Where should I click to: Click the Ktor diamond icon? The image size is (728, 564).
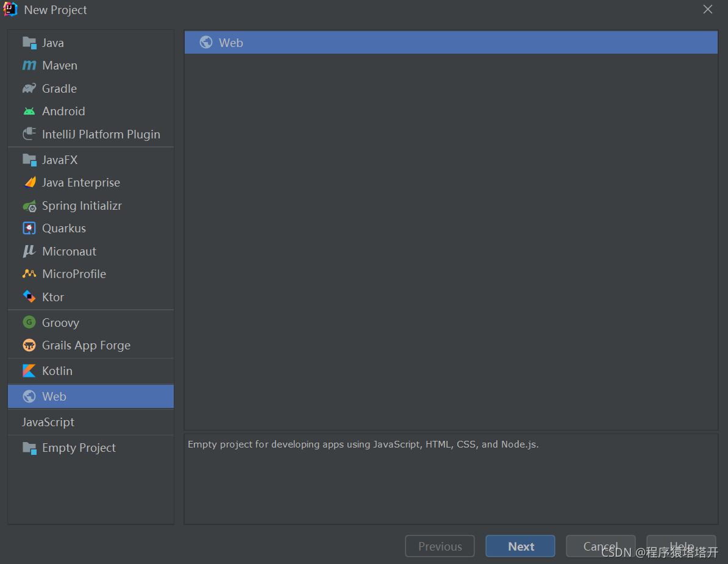click(x=29, y=296)
